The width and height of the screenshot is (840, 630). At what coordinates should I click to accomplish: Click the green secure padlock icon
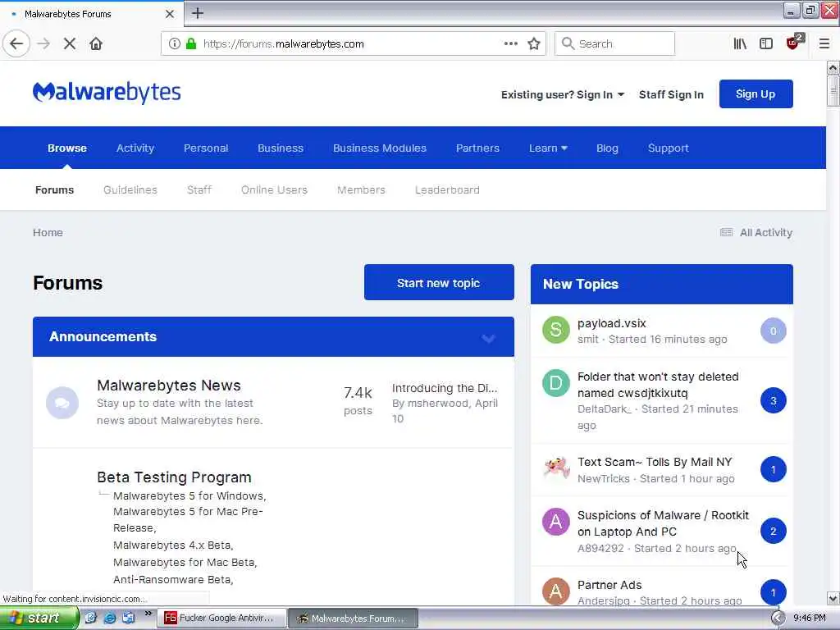[190, 44]
